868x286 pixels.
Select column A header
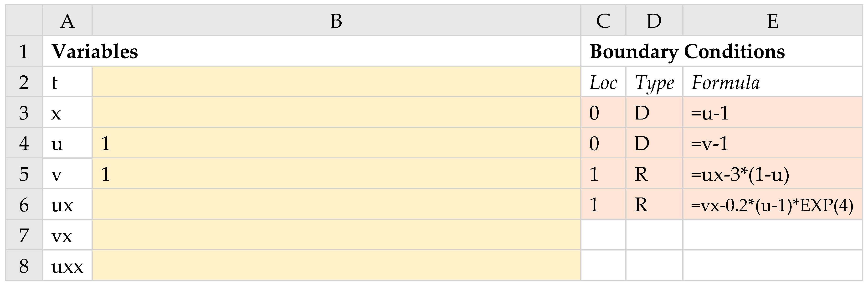(x=67, y=21)
